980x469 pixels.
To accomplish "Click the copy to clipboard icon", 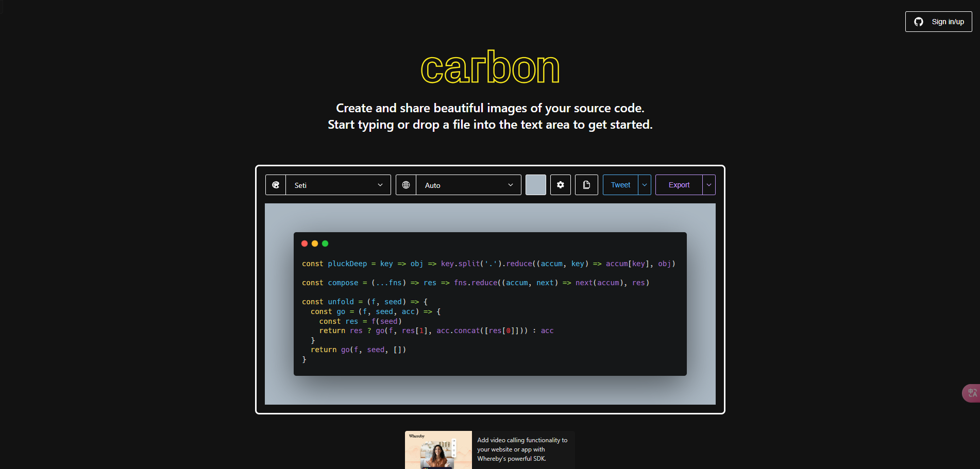I will tap(586, 185).
